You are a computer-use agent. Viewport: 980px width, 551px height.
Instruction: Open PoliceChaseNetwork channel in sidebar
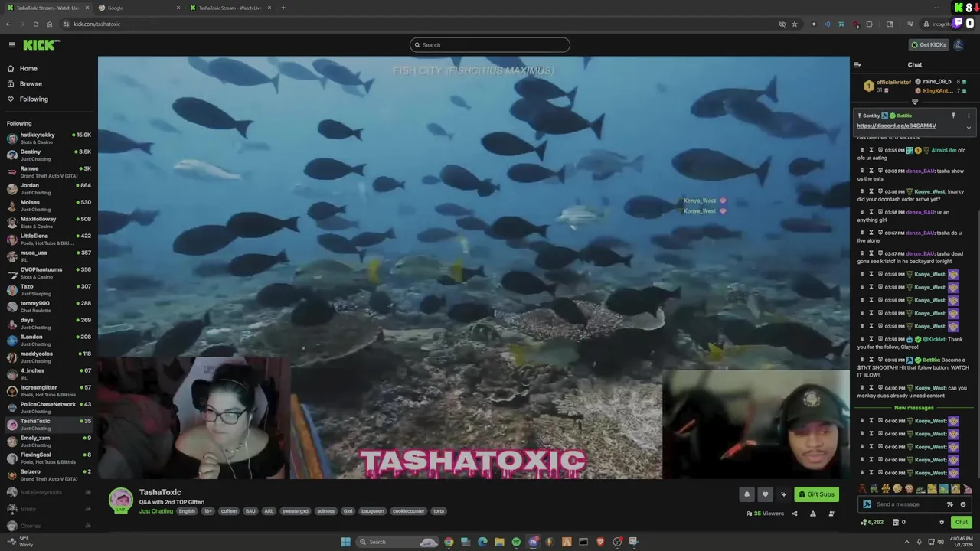tap(49, 407)
